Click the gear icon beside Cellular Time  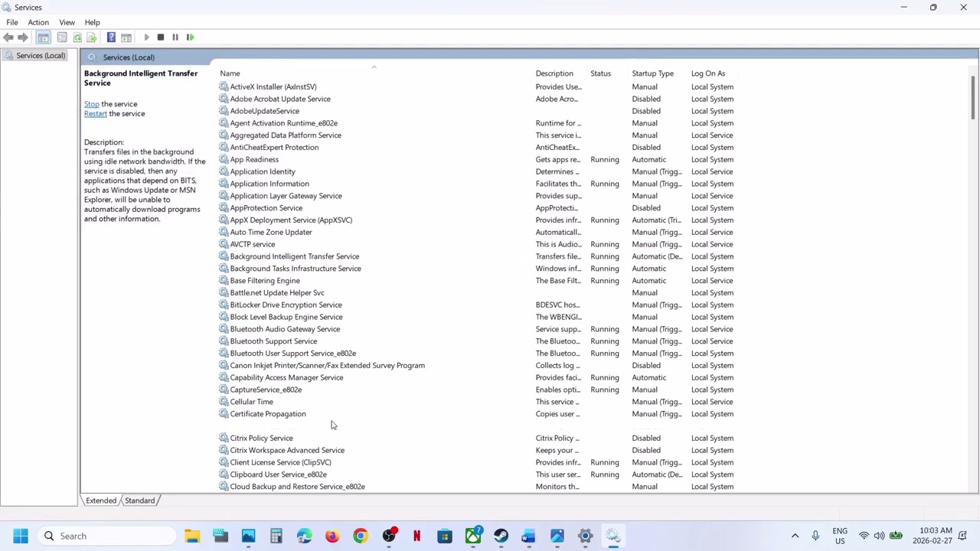224,402
